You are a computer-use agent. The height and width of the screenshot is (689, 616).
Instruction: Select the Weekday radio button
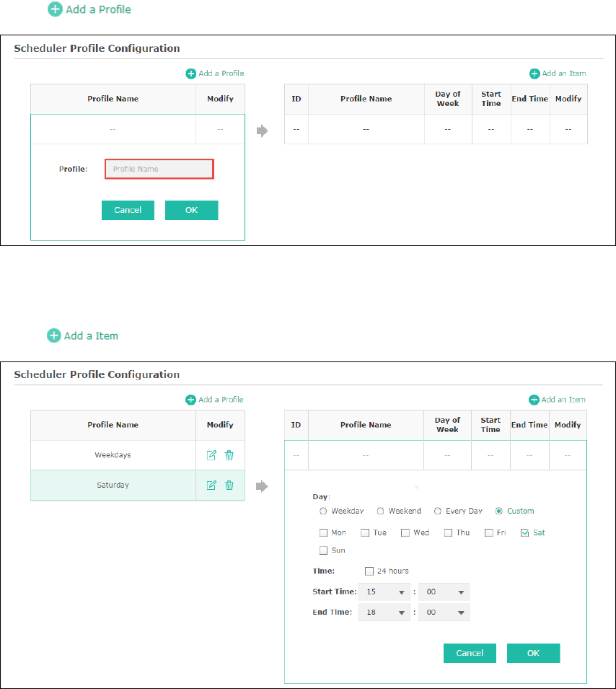click(x=323, y=511)
